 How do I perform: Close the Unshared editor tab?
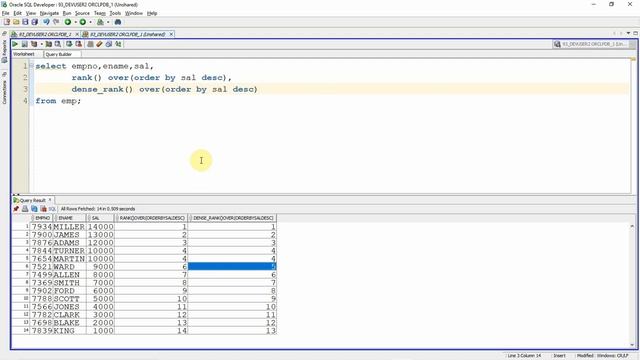pos(171,34)
